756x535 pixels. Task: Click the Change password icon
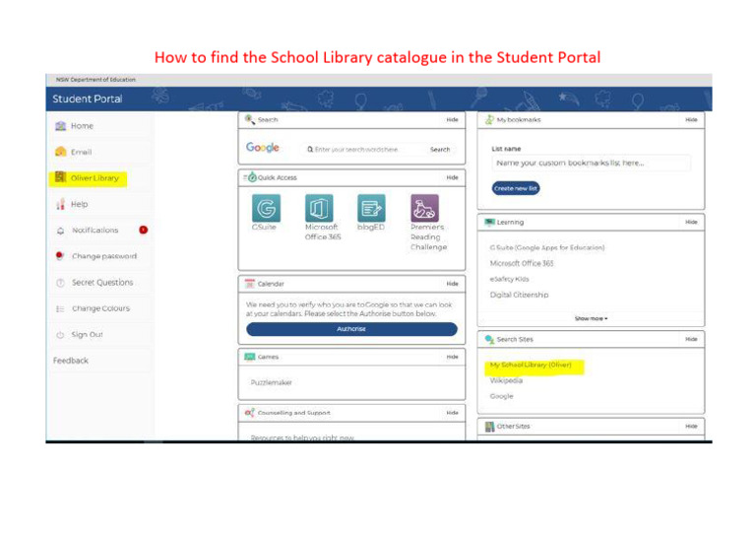[x=60, y=256]
